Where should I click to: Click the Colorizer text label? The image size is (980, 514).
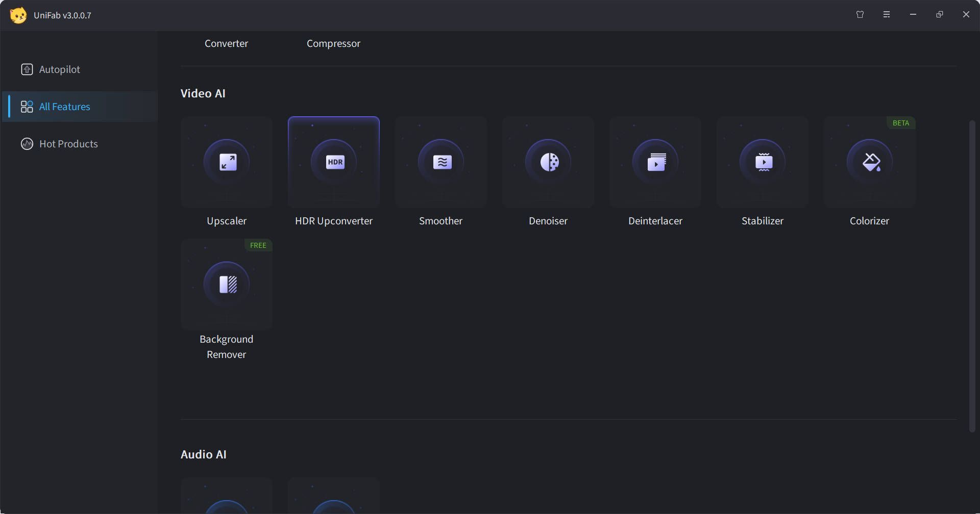click(869, 221)
